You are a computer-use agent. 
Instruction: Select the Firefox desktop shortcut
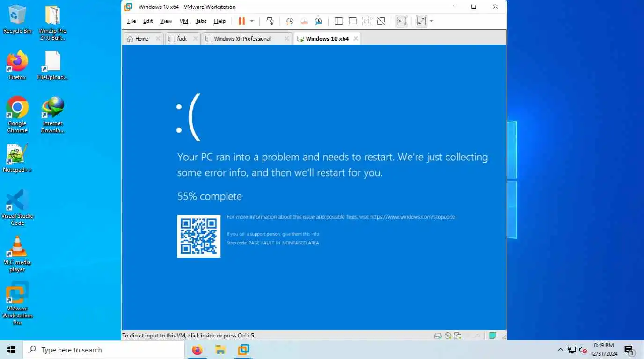[x=17, y=65]
